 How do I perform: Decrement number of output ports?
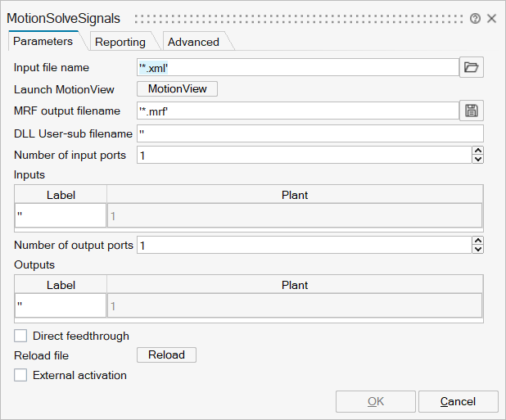[x=478, y=249]
